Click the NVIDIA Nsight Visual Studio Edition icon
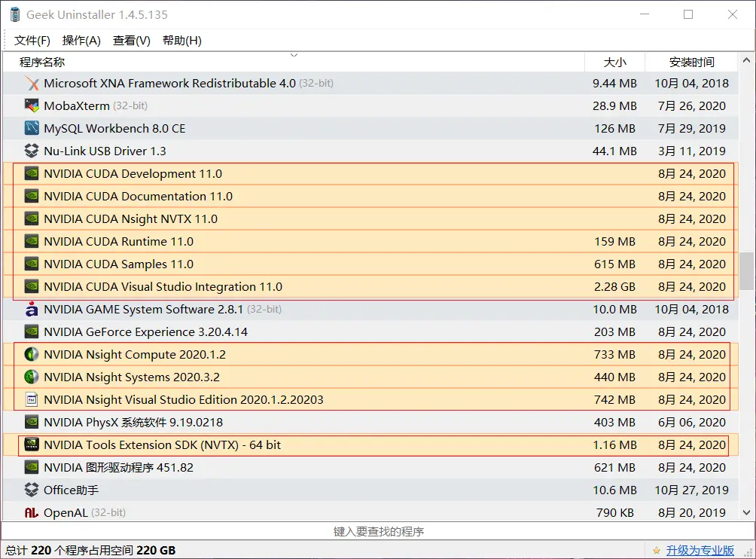This screenshot has height=559, width=756. click(31, 399)
